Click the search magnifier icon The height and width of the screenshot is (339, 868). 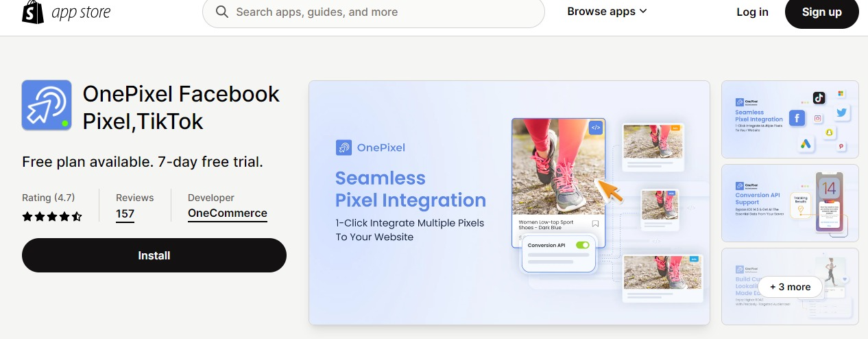222,12
